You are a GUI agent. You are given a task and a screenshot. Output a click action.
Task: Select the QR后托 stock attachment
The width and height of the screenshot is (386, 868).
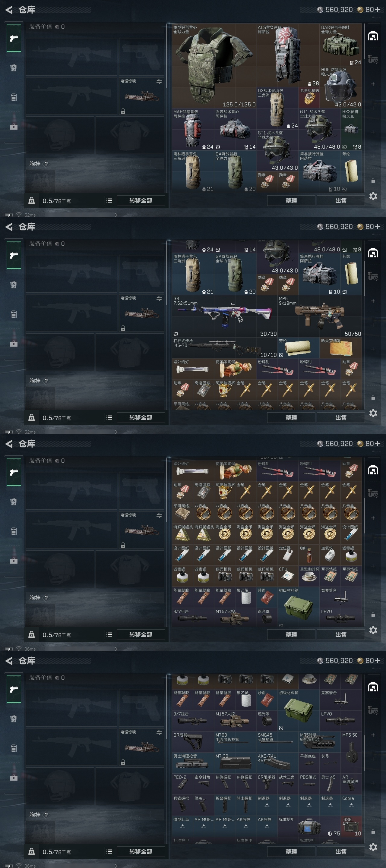coord(193,742)
